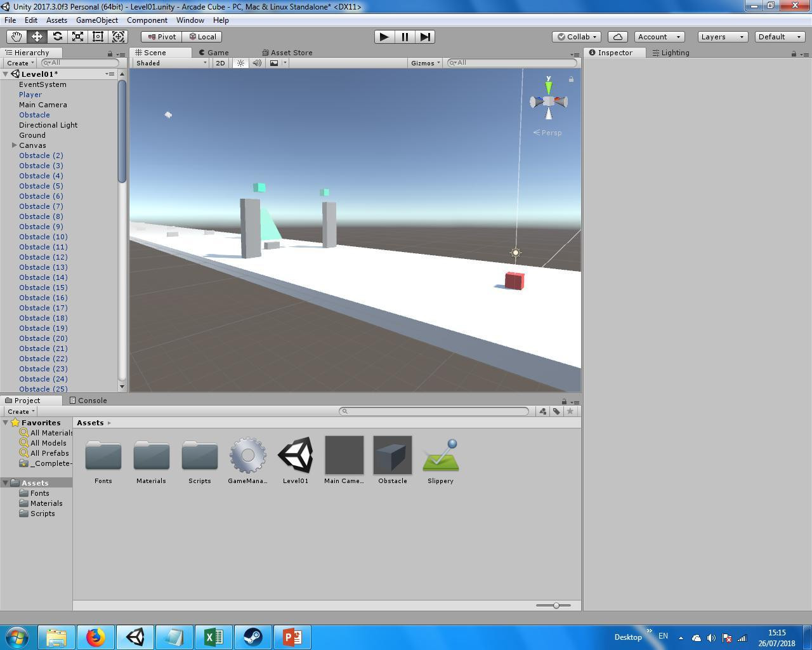Toggle scene lighting in Scene view
The image size is (812, 650).
240,63
